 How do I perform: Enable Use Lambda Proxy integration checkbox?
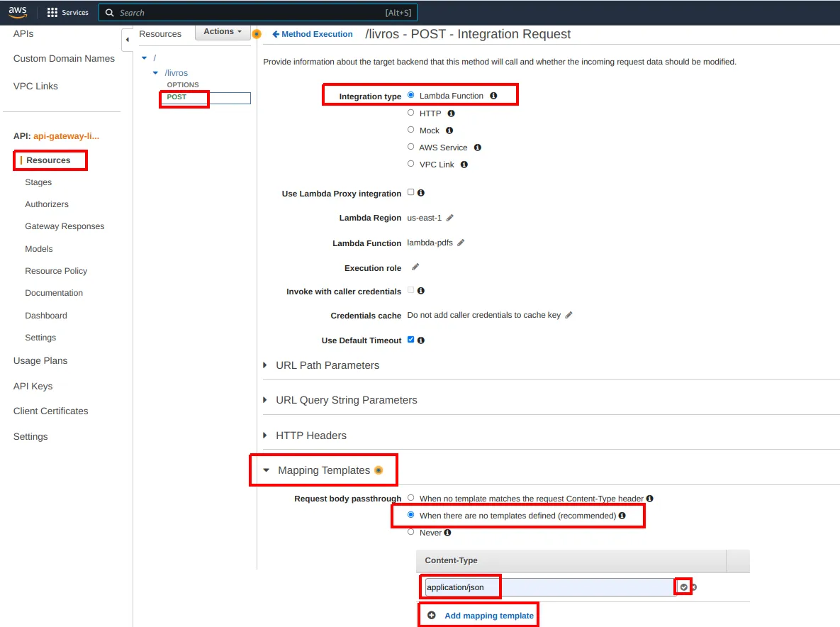tap(411, 192)
